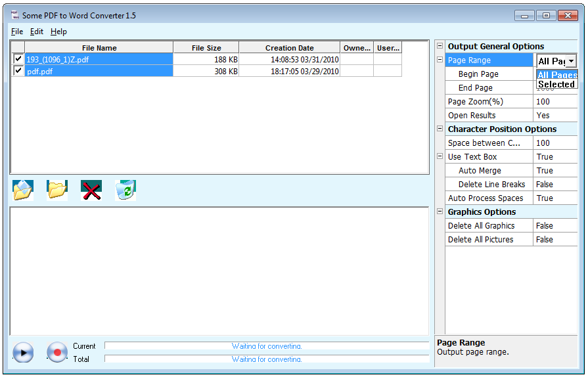
Task: Click the Current progress bar
Action: pyautogui.click(x=267, y=346)
